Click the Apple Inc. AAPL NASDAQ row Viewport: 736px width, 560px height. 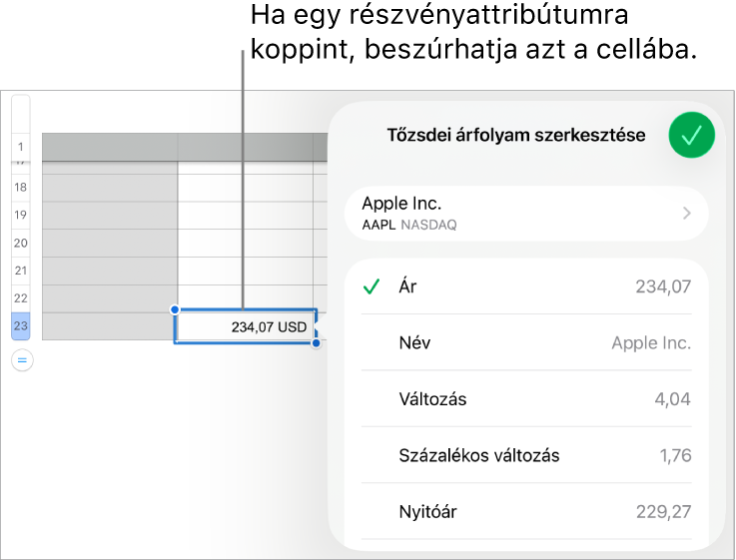point(526,214)
